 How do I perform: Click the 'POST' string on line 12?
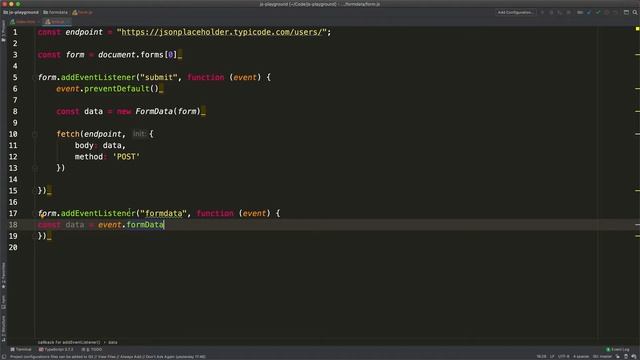coord(126,157)
